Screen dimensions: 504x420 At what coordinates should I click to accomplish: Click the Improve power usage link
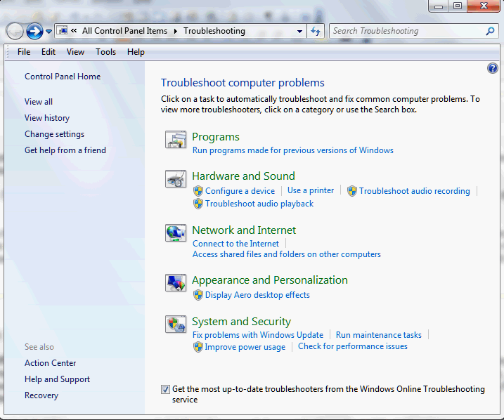[245, 347]
